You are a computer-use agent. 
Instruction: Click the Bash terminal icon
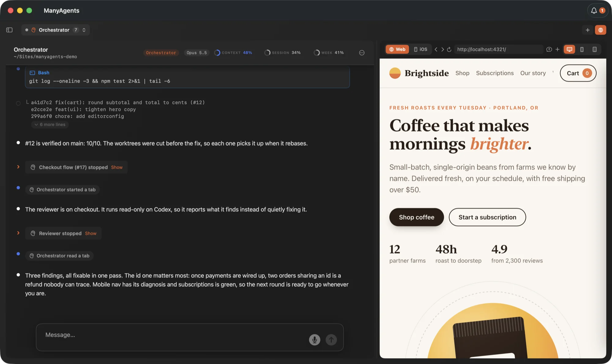[32, 73]
